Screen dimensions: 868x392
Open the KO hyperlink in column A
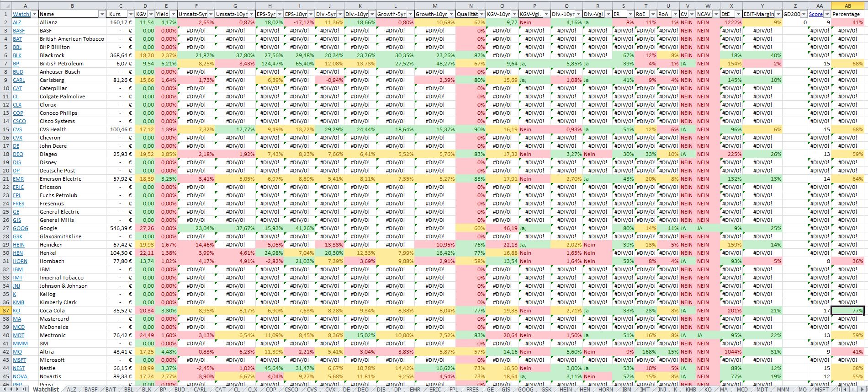[16, 311]
